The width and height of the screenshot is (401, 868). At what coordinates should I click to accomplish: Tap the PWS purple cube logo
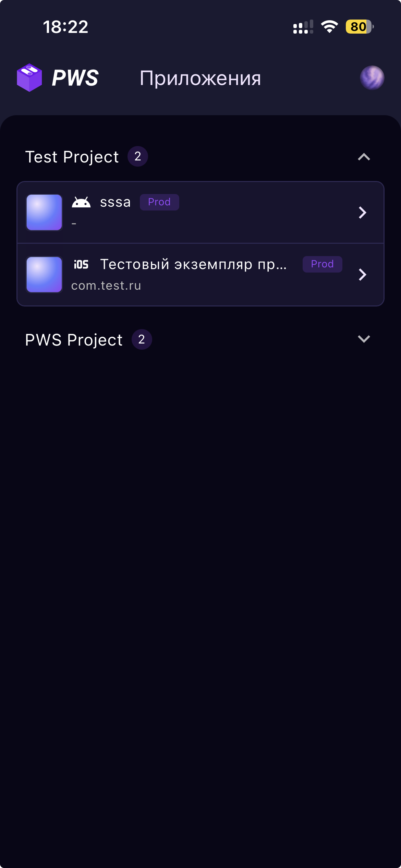click(x=29, y=78)
